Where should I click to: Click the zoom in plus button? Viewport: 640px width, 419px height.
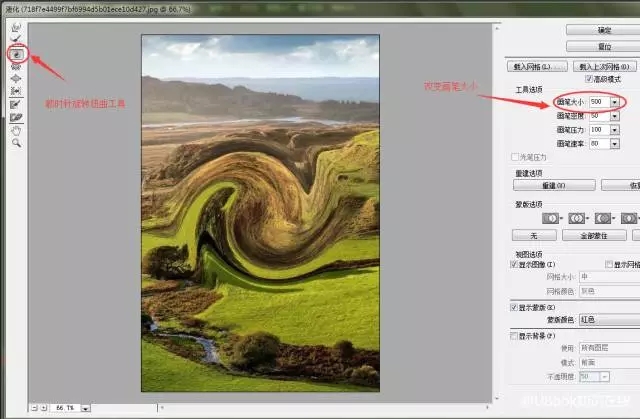click(44, 408)
